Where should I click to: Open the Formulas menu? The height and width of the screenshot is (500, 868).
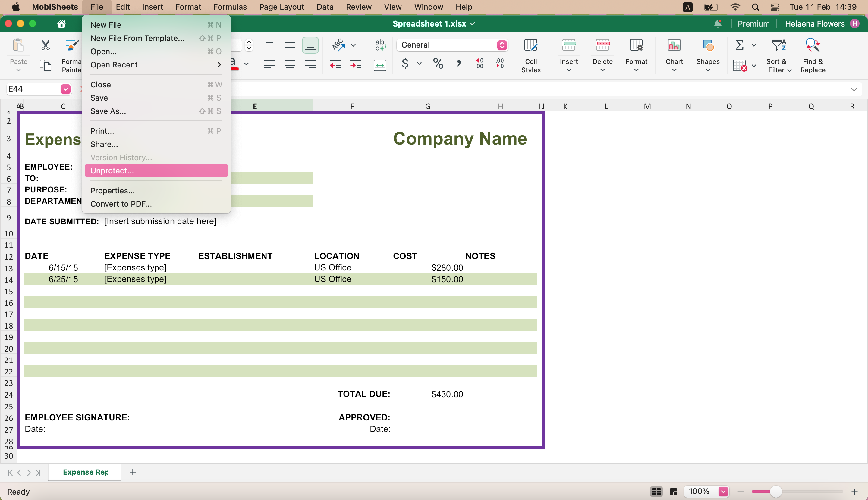pyautogui.click(x=230, y=7)
